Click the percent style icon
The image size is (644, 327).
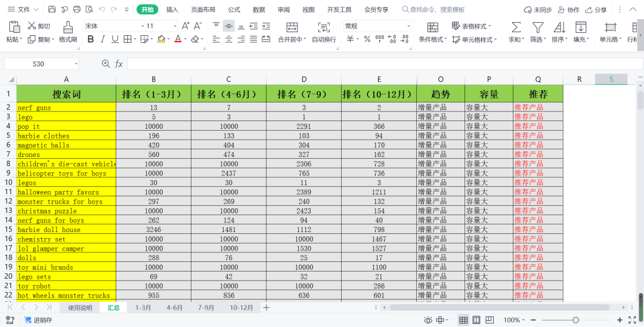click(367, 39)
